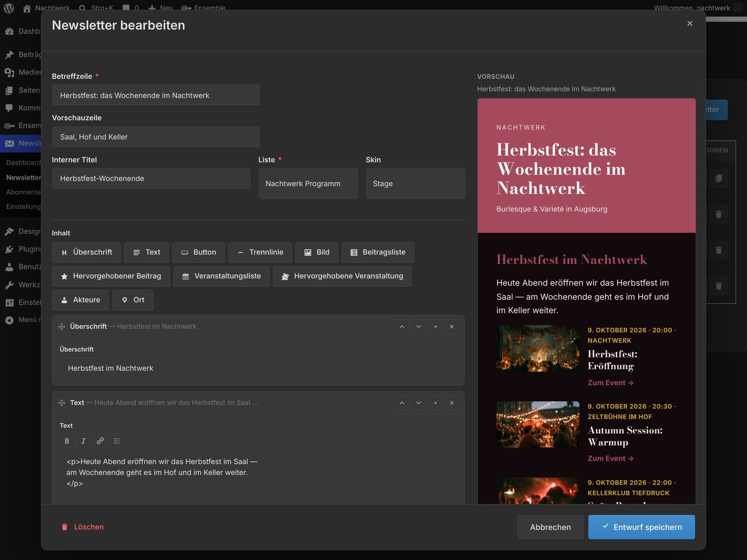Click drag handle of Text block
This screenshot has width=747, height=560.
click(x=62, y=403)
